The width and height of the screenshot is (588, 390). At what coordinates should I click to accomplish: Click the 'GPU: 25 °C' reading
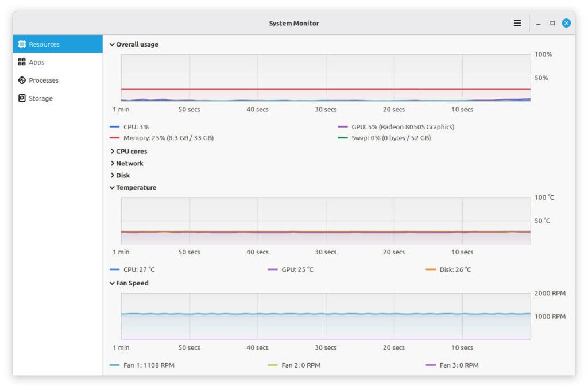pos(297,269)
